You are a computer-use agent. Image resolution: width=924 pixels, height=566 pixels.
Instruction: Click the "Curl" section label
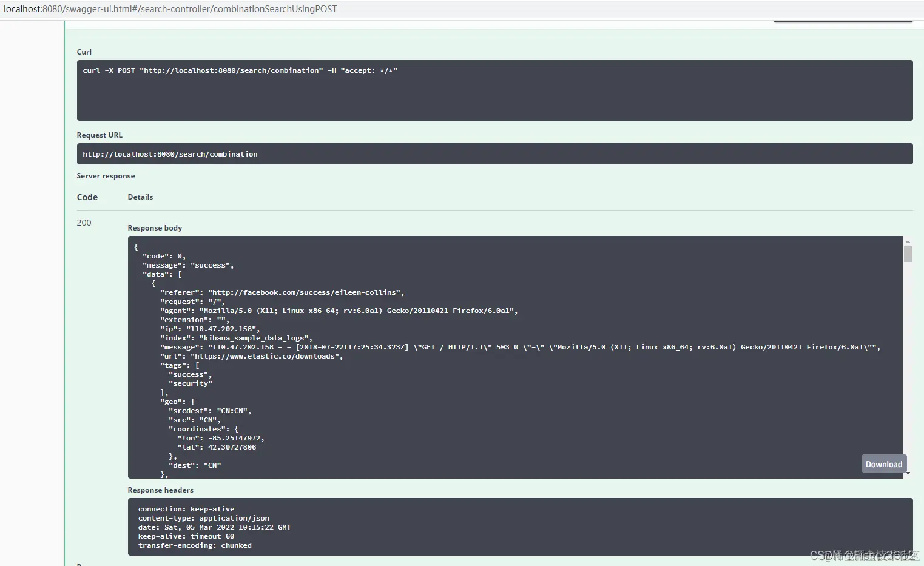84,52
